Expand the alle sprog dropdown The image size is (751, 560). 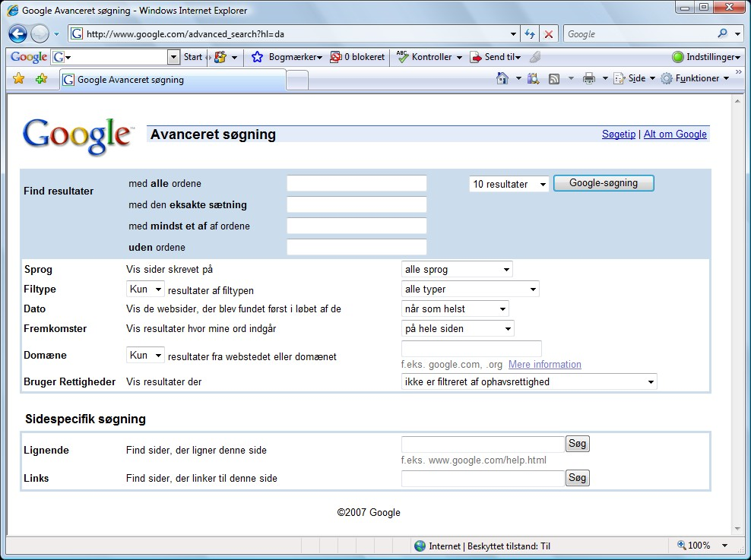(456, 269)
